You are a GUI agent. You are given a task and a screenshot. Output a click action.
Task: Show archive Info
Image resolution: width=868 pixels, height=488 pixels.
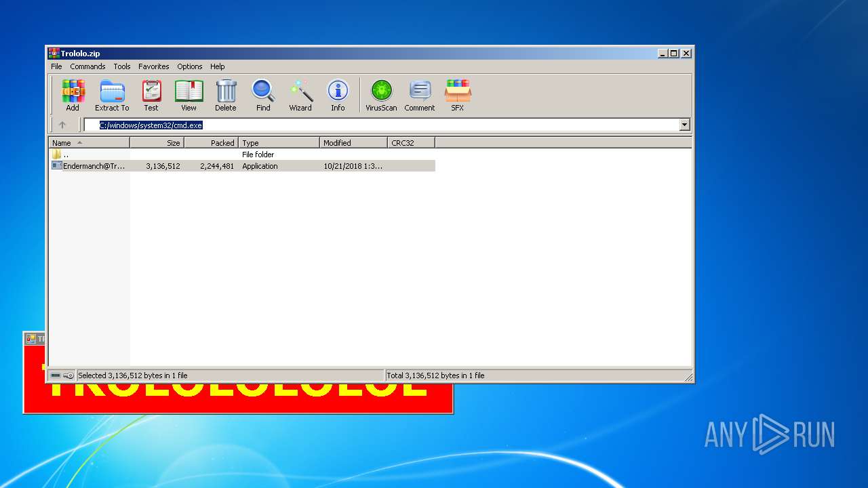338,95
